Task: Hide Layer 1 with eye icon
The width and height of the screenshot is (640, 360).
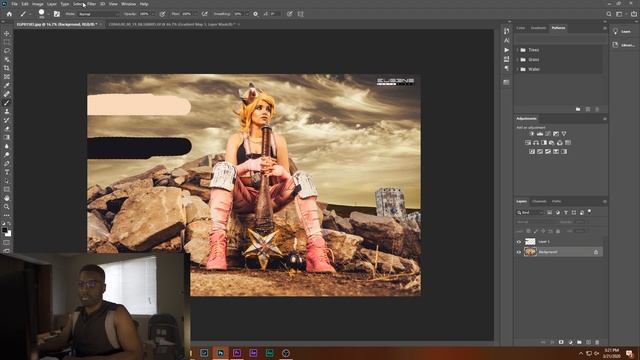Action: tap(519, 242)
